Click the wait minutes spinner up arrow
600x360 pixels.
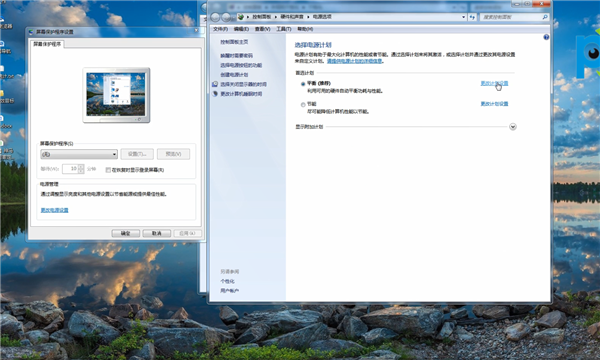pos(81,166)
